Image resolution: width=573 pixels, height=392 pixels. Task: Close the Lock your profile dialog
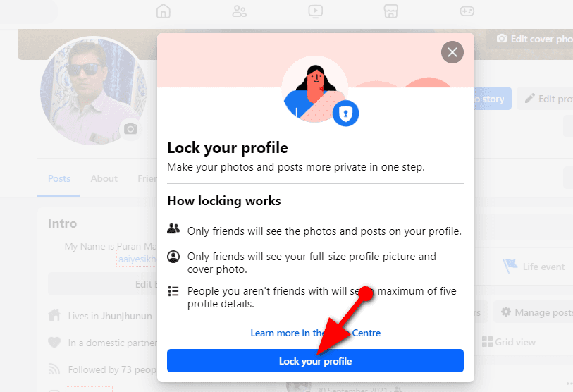click(x=452, y=52)
